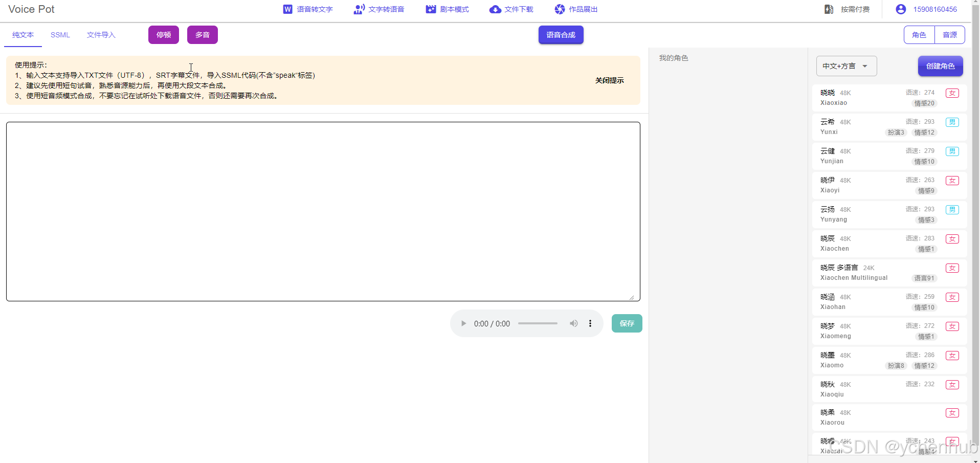Select the 云扬 Yunyang voice
The image size is (980, 463).
click(x=889, y=214)
